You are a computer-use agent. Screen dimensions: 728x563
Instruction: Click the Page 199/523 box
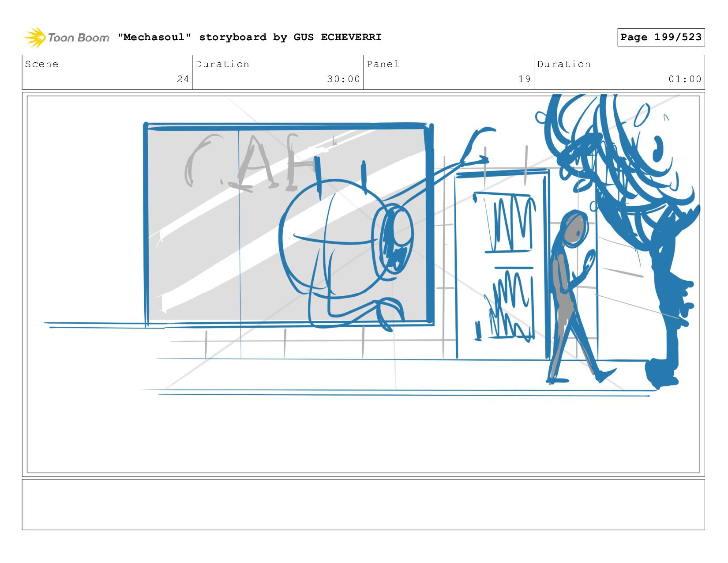coord(661,37)
